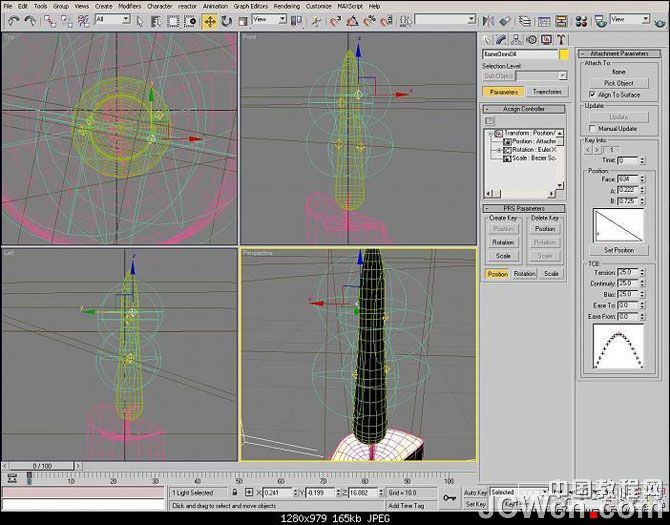Image resolution: width=670 pixels, height=525 pixels.
Task: Toggle the Auto Key button
Action: [x=475, y=493]
